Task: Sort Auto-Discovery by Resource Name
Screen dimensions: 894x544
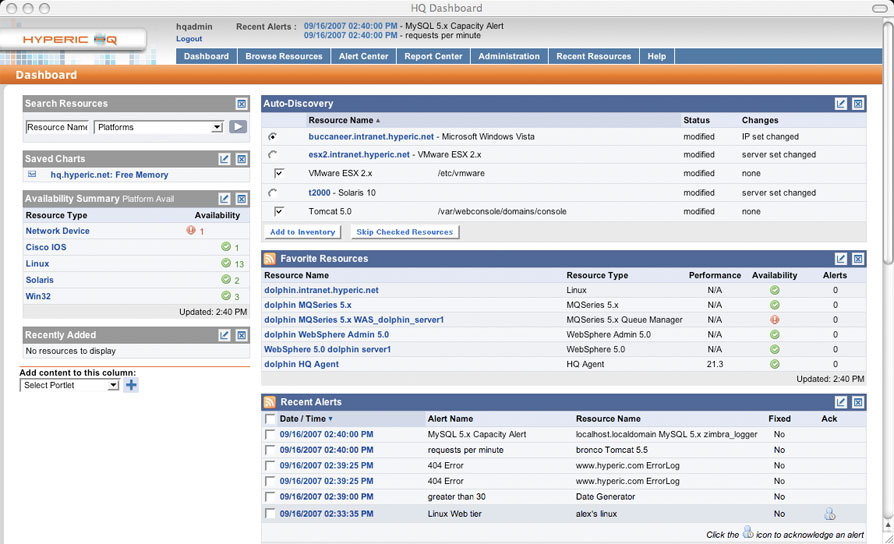Action: [344, 120]
